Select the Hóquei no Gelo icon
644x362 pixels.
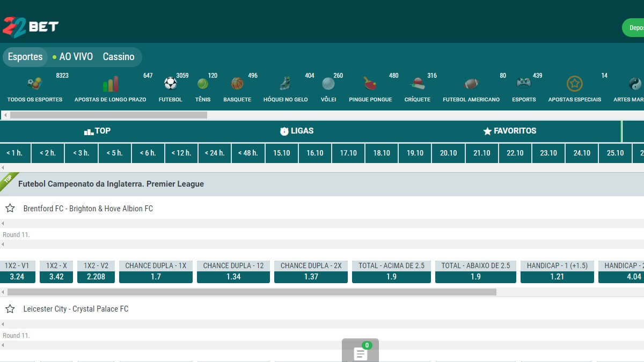point(286,84)
